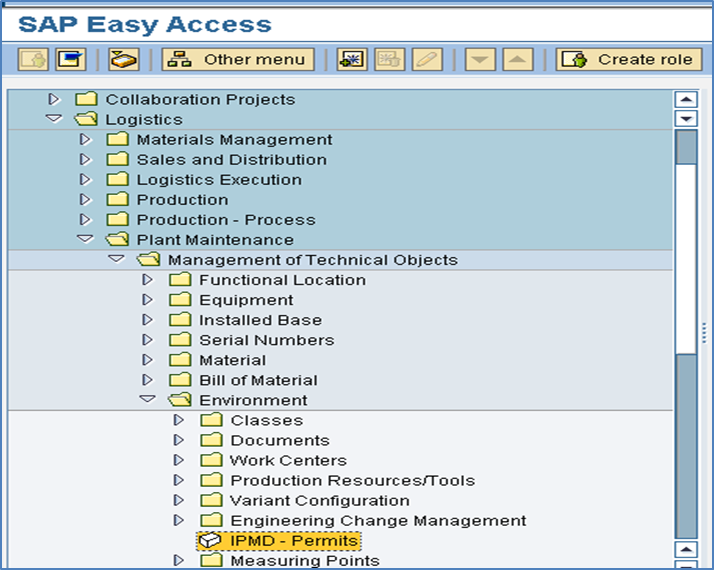Viewport: 714px width, 570px height.
Task: Open SAP Business Workplace icon
Action: [x=123, y=60]
